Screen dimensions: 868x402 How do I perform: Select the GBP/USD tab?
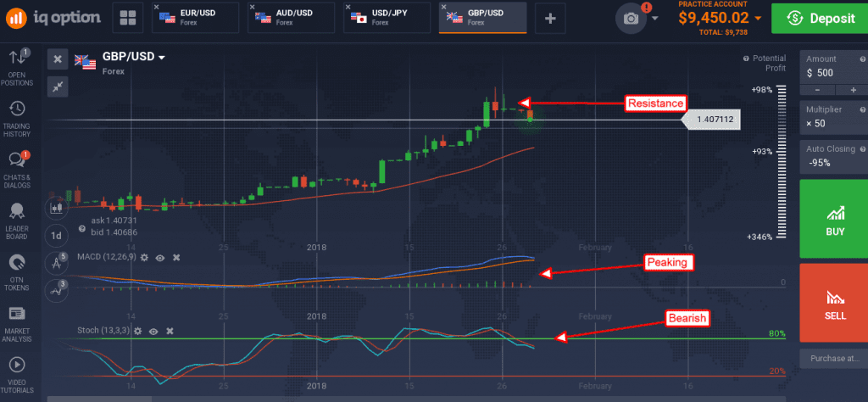coord(482,19)
